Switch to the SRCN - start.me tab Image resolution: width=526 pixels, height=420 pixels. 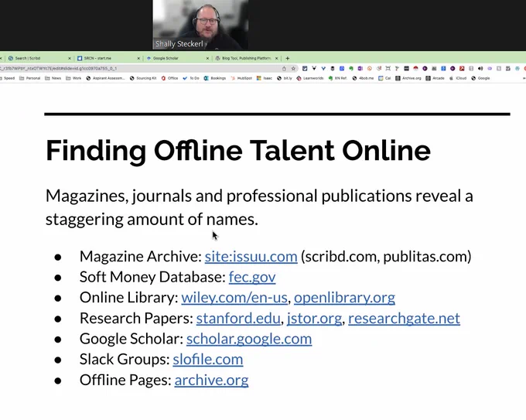[x=108, y=58]
